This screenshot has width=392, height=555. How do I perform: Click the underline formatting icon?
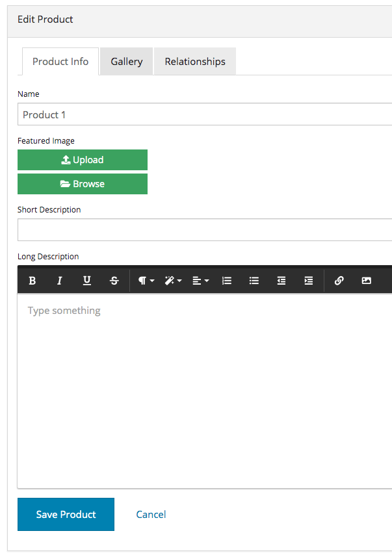(86, 281)
